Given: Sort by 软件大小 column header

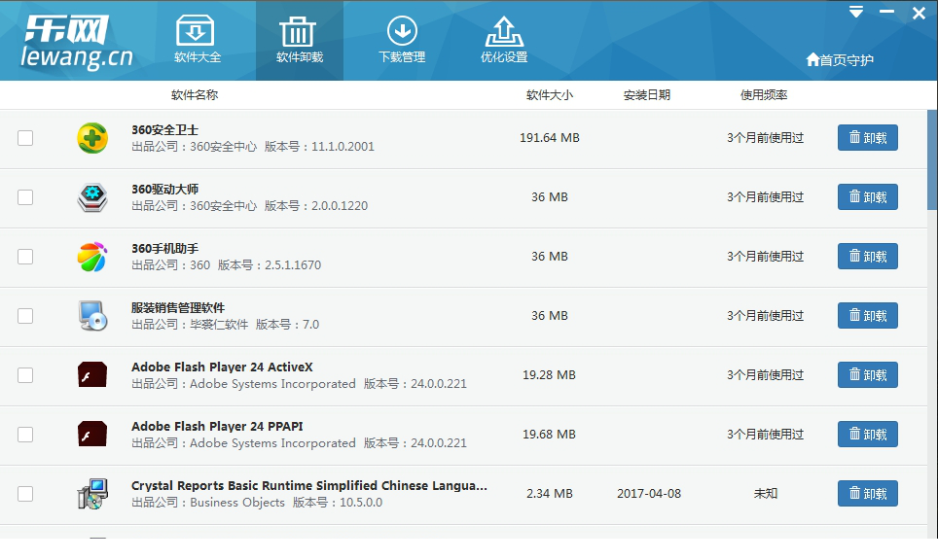Looking at the screenshot, I should tap(549, 95).
